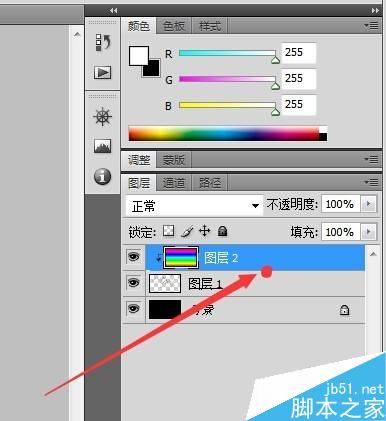Screen dimensions: 386x421
Task: Click the clipping mask arrow on 图层 2
Action: pos(159,257)
